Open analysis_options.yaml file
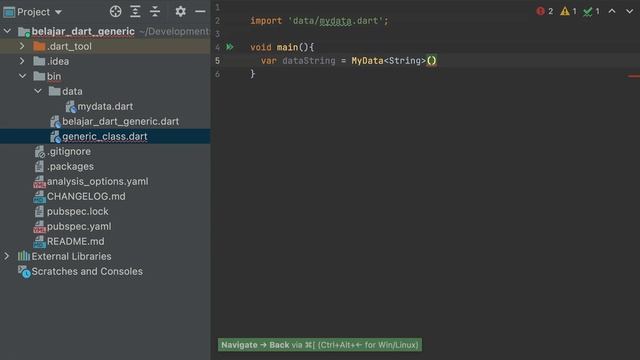Image resolution: width=640 pixels, height=360 pixels. click(x=98, y=181)
